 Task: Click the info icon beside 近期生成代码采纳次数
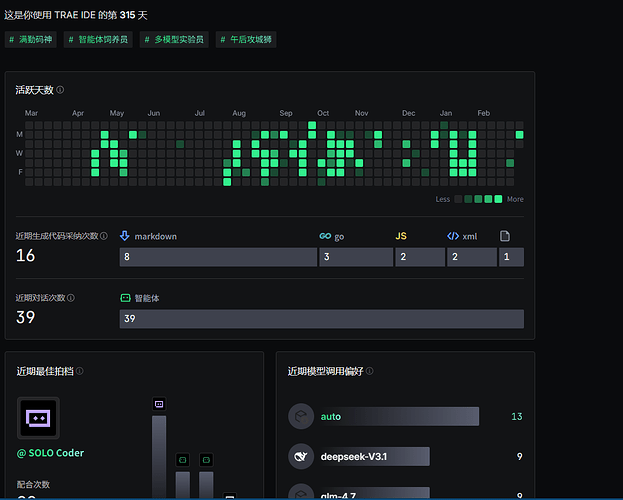coord(104,236)
